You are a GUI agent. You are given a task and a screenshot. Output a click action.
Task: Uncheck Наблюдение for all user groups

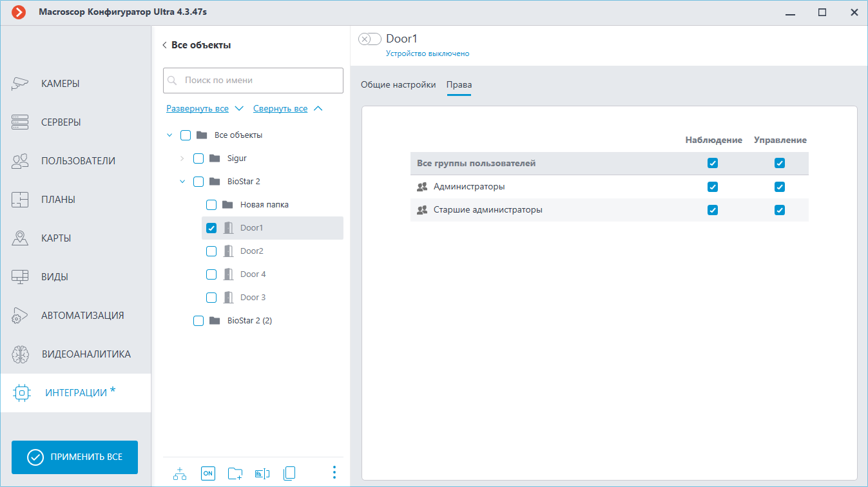point(713,164)
